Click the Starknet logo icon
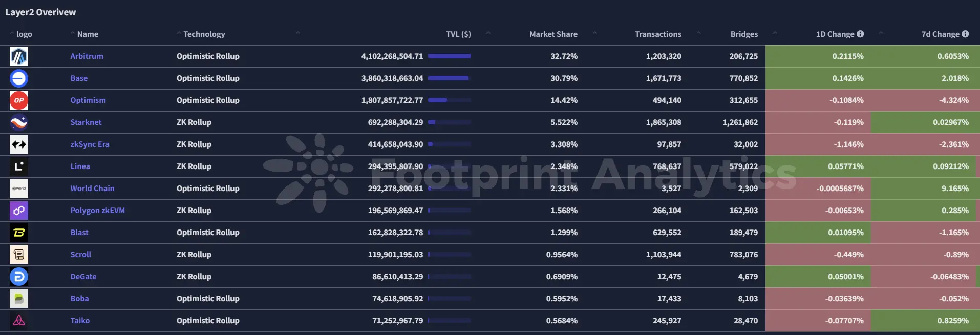980x335 pixels. point(18,122)
